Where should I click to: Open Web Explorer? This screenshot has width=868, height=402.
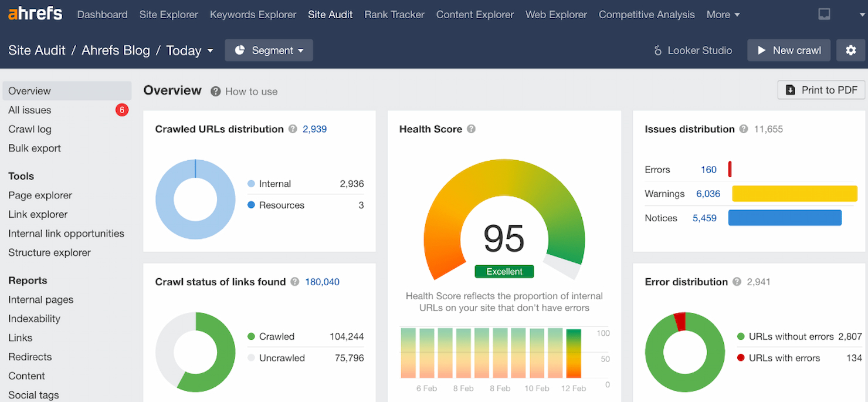[556, 15]
